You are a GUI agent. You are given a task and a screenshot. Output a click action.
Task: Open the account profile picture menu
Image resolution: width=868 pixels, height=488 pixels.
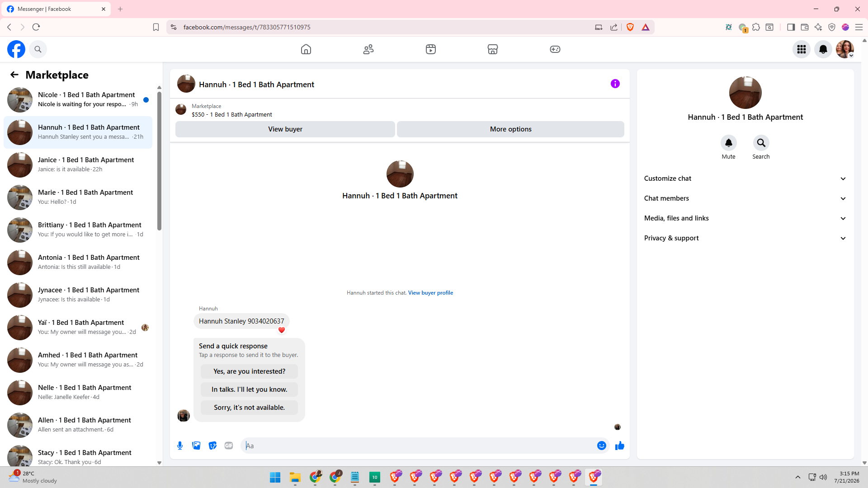tap(844, 49)
